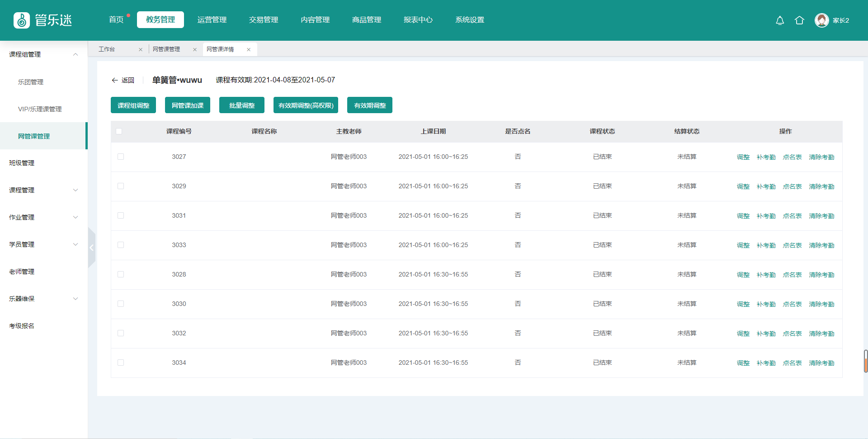The width and height of the screenshot is (868, 439).
Task: Click the notification bell icon
Action: pos(780,20)
